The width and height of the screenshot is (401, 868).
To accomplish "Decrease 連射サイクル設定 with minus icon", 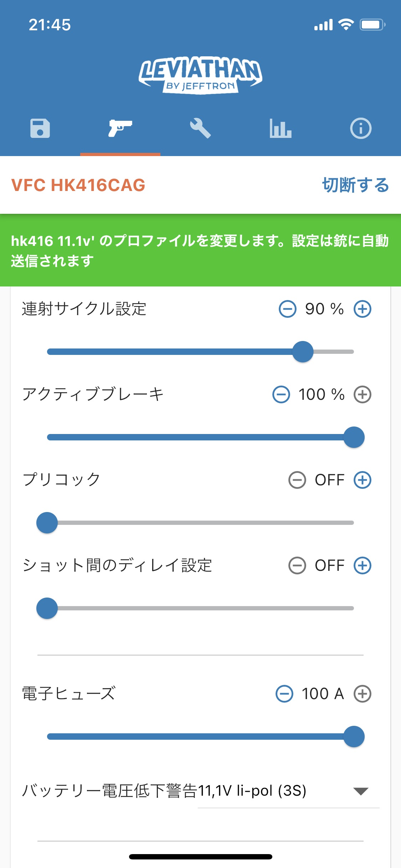I will click(287, 309).
